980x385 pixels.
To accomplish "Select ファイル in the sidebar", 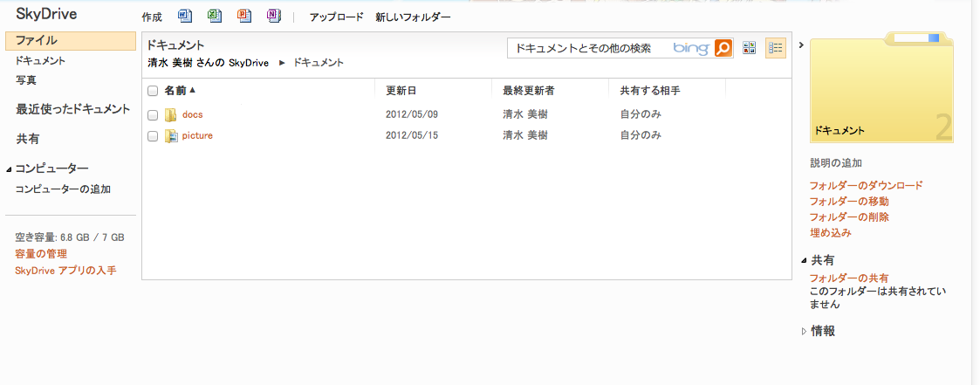I will coord(70,41).
